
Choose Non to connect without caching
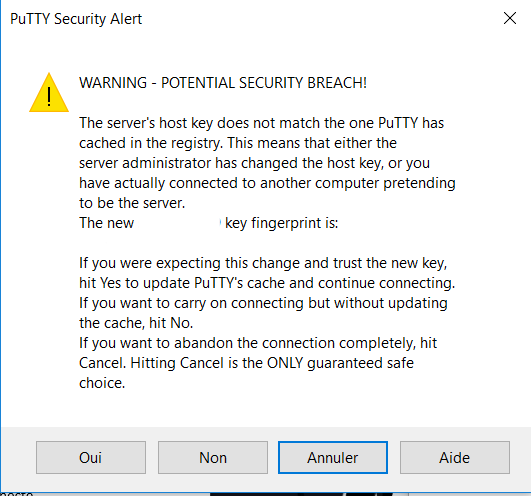(213, 457)
